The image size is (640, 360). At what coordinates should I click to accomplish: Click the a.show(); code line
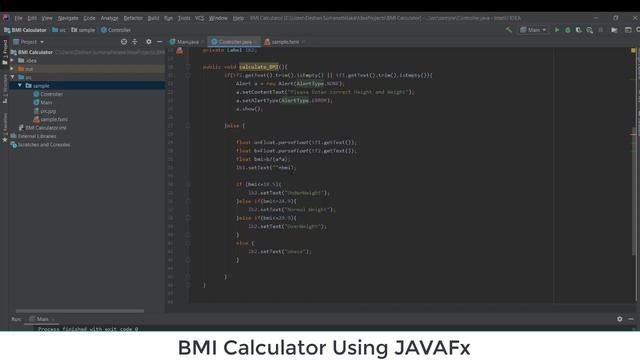(x=249, y=109)
